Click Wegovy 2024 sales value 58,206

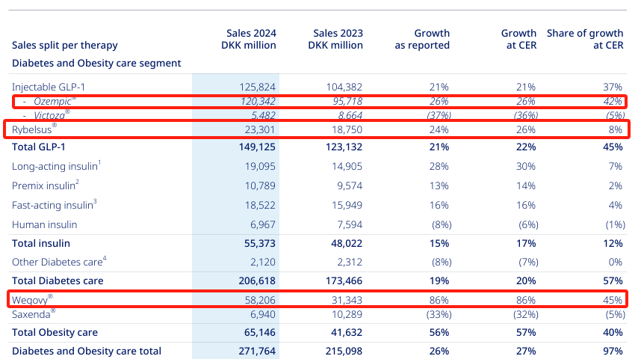258,299
